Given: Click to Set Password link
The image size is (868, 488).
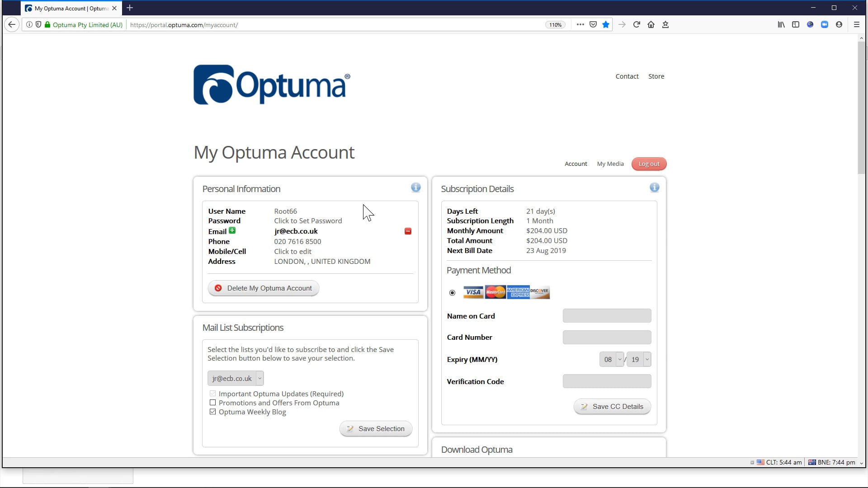Looking at the screenshot, I should click(308, 221).
